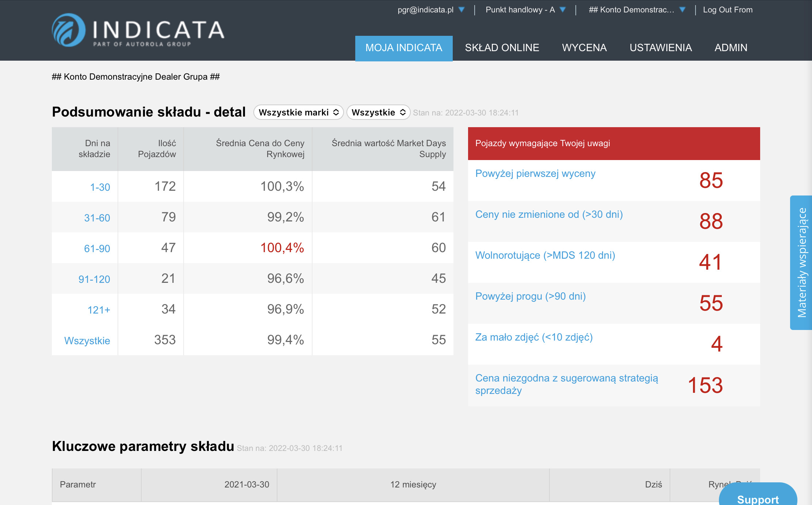Open the 91-120 days row link
Viewport: 812px width, 505px height.
[94, 279]
